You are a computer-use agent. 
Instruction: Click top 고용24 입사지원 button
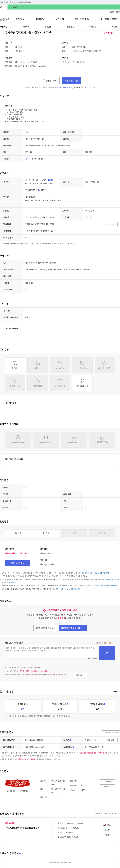pyautogui.click(x=71, y=80)
